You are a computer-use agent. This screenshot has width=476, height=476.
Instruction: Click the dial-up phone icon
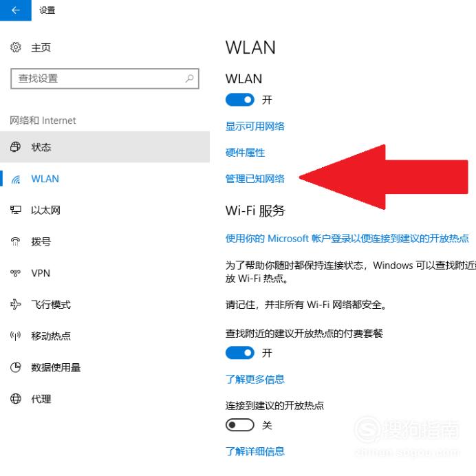point(16,241)
